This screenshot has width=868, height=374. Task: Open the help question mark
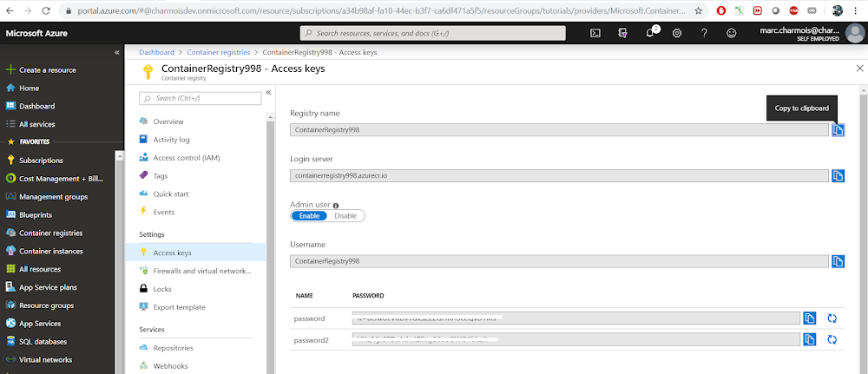point(704,33)
